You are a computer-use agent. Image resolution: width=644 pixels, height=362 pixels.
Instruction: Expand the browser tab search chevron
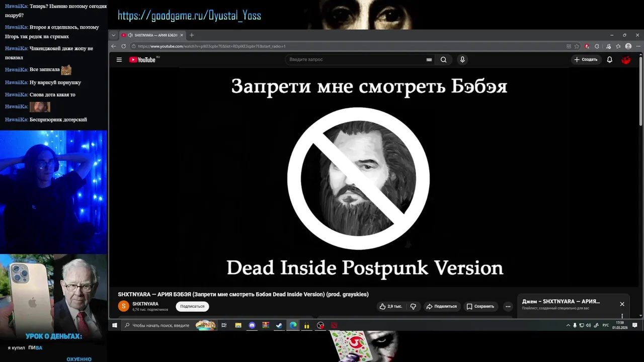[x=114, y=35]
